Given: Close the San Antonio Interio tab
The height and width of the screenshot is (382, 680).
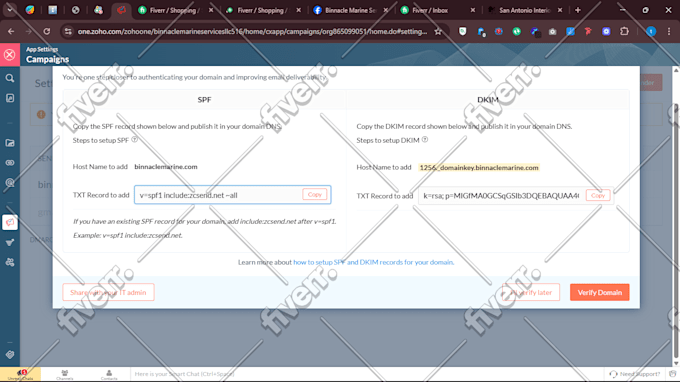Looking at the screenshot, I should point(560,10).
